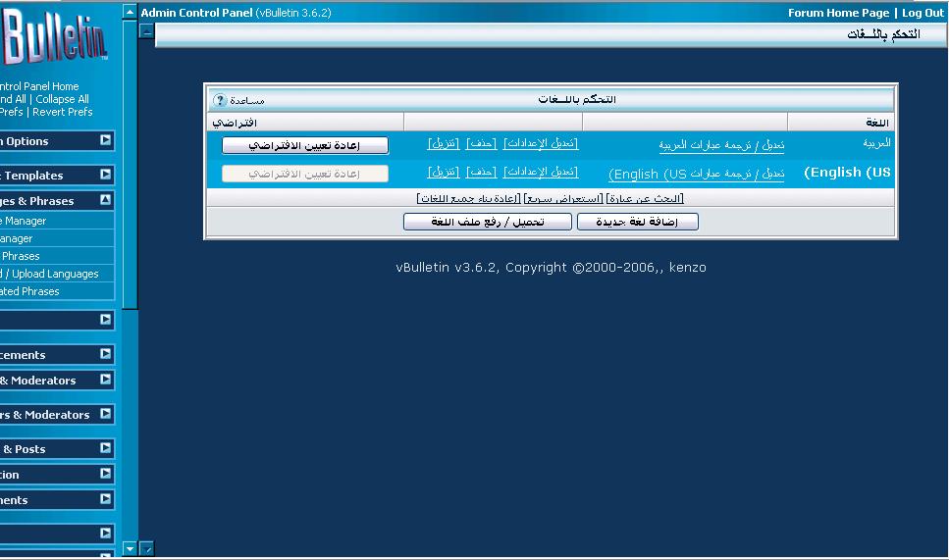This screenshot has width=949, height=560.
Task: Expand the Options section arrow in sidebar
Action: click(105, 141)
